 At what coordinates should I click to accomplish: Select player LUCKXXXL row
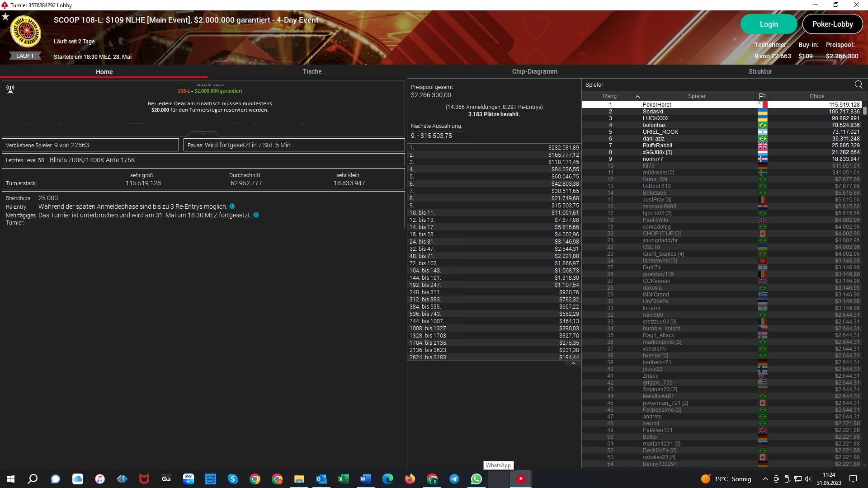pyautogui.click(x=722, y=118)
